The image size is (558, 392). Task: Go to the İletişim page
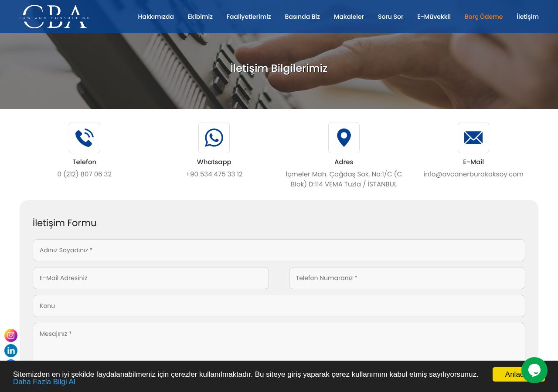527,17
